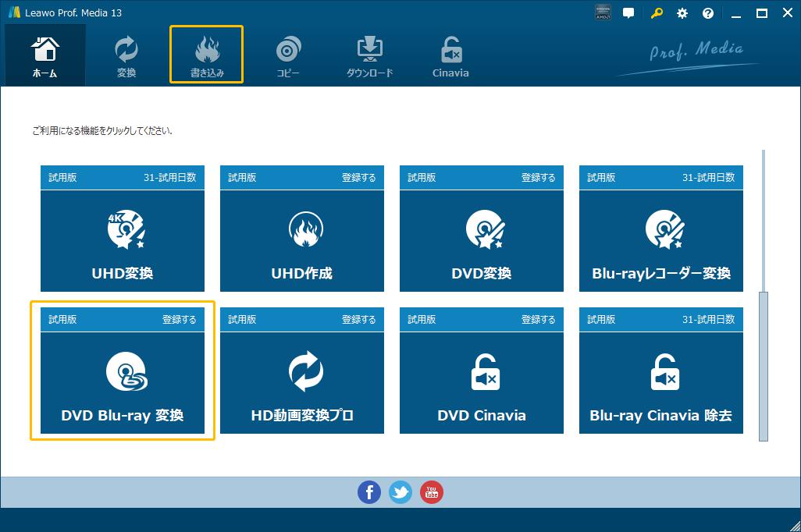Open the ホーム home tab
This screenshot has width=801, height=532.
[45, 55]
